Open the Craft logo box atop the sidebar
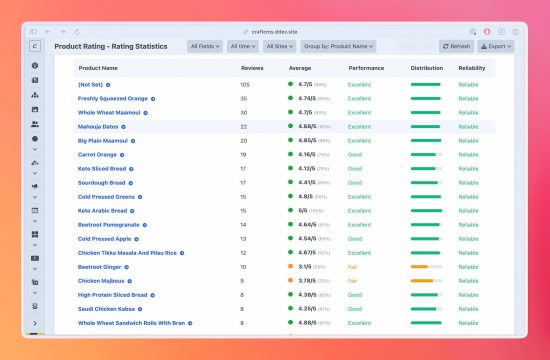Viewport: 550px width, 360px height. [35, 46]
